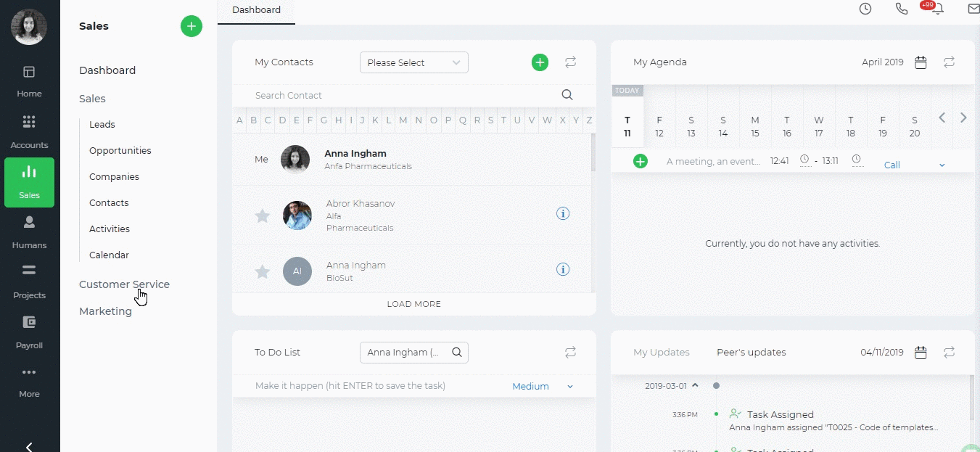Refresh the My Agenda widget
Viewport: 980px width, 452px height.
tap(950, 62)
